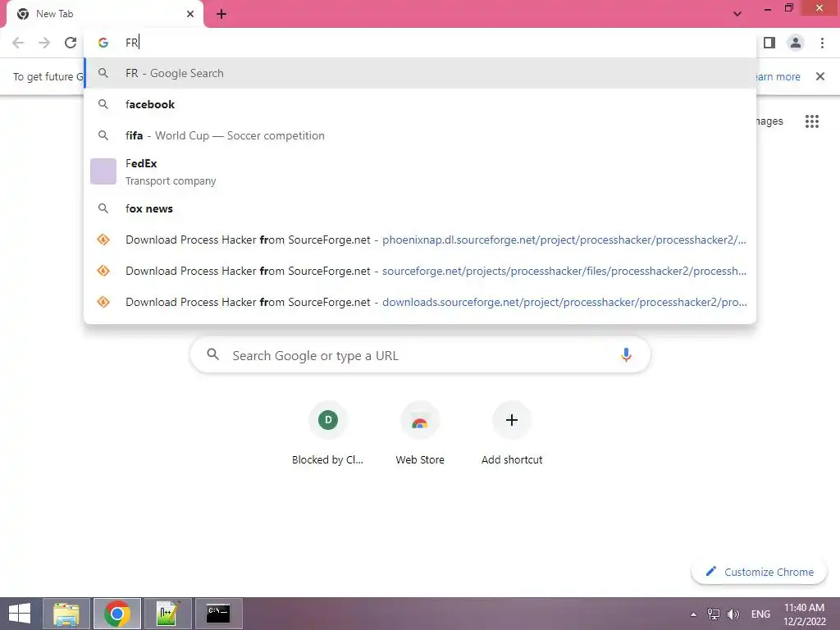Open the Chrome three-dot menu
840x630 pixels.
[822, 43]
